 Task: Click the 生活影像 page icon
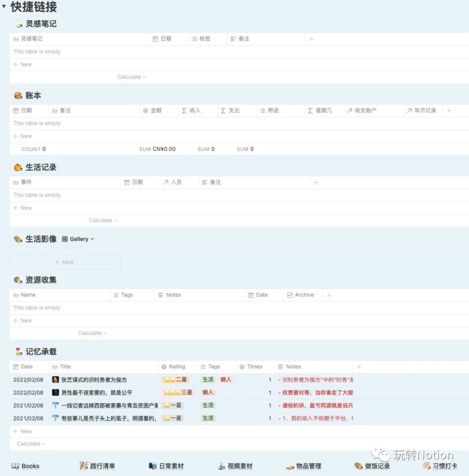18,239
